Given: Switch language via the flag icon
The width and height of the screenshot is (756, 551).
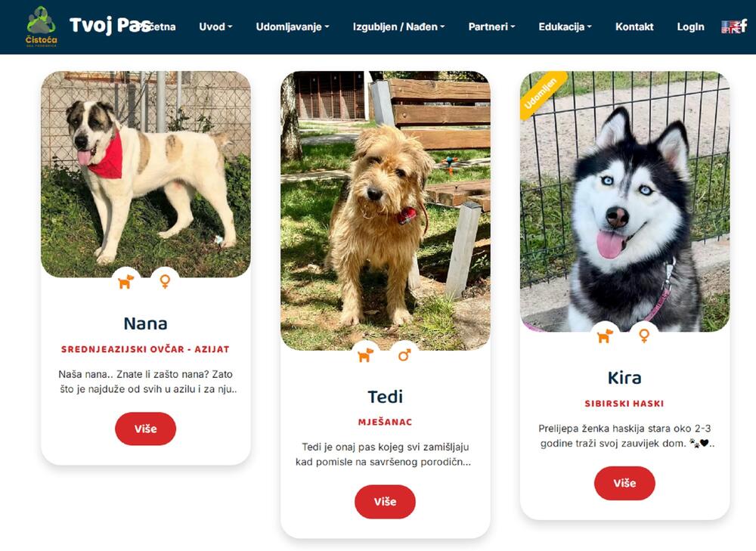Looking at the screenshot, I should point(730,27).
